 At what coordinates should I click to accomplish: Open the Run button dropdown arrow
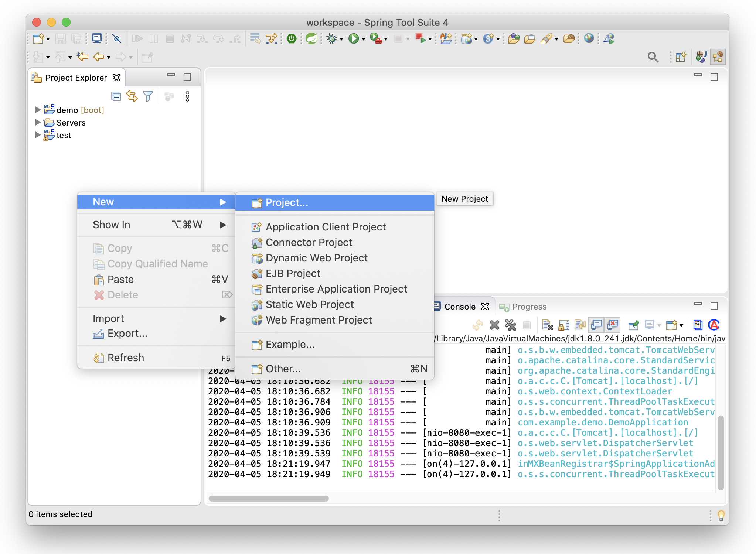tap(364, 39)
